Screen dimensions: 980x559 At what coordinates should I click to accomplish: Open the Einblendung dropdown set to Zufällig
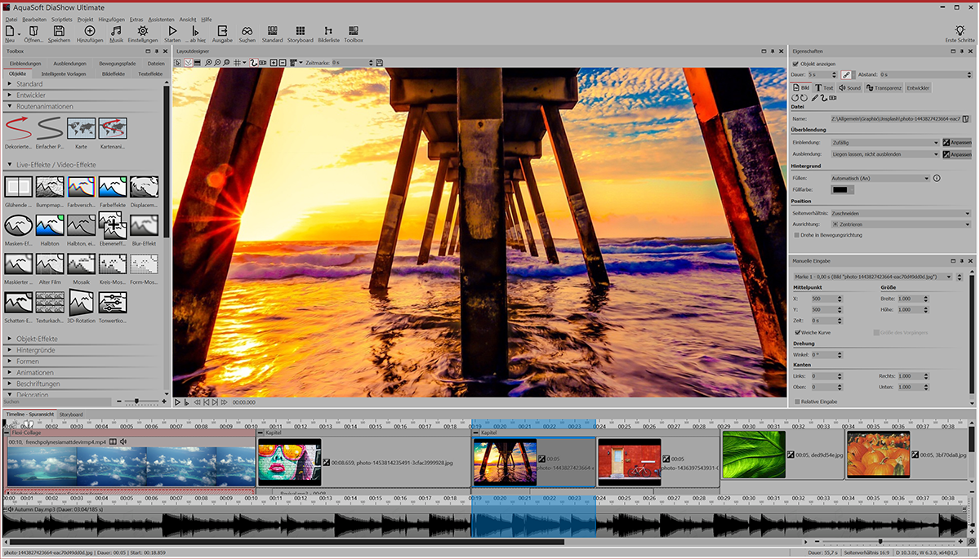(884, 142)
